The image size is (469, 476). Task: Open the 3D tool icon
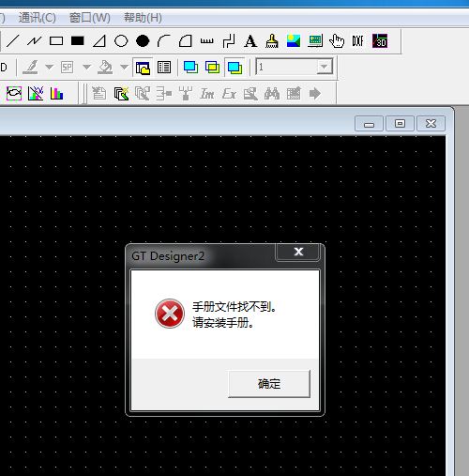pos(380,41)
